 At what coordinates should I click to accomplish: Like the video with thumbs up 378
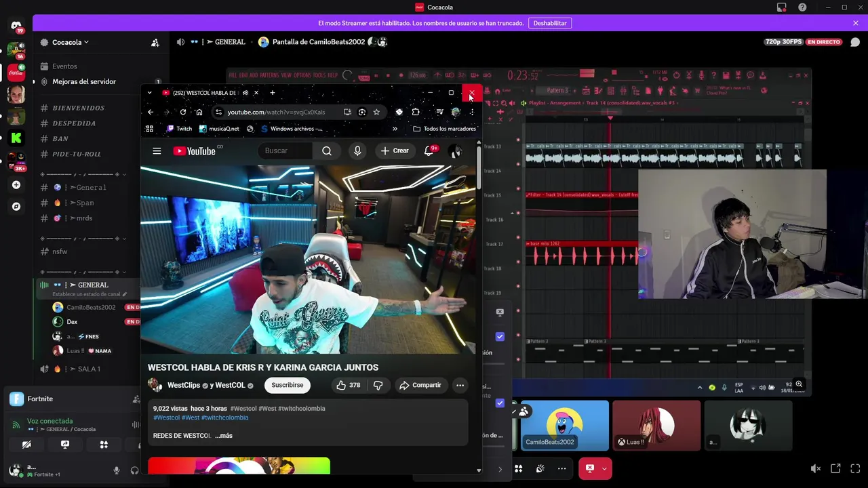pyautogui.click(x=348, y=385)
